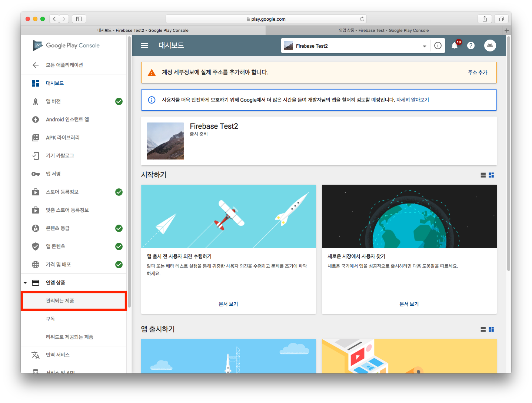Screen dimensions: 532x403
Task: Click the shield icon for 앱 콘텐츠
Action: click(x=36, y=246)
